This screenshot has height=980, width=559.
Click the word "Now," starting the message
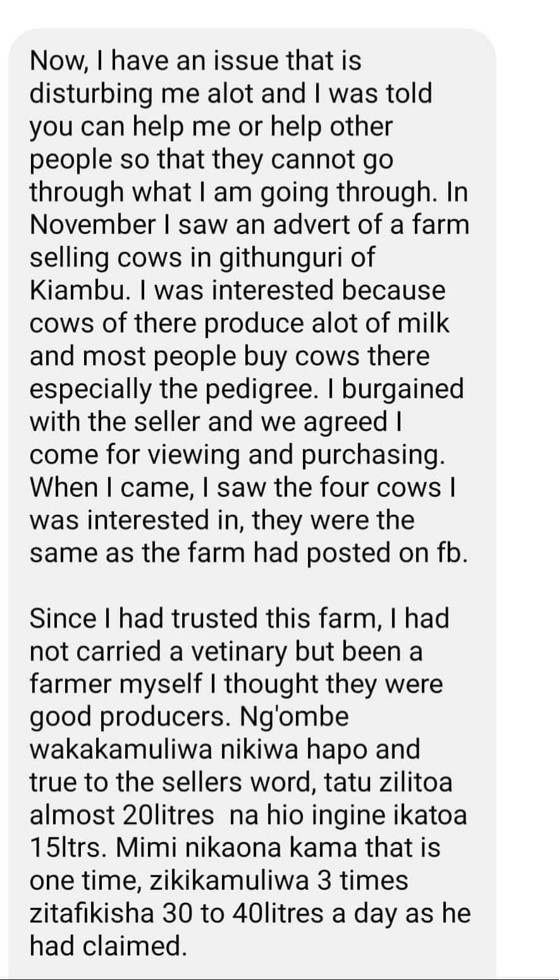55,61
